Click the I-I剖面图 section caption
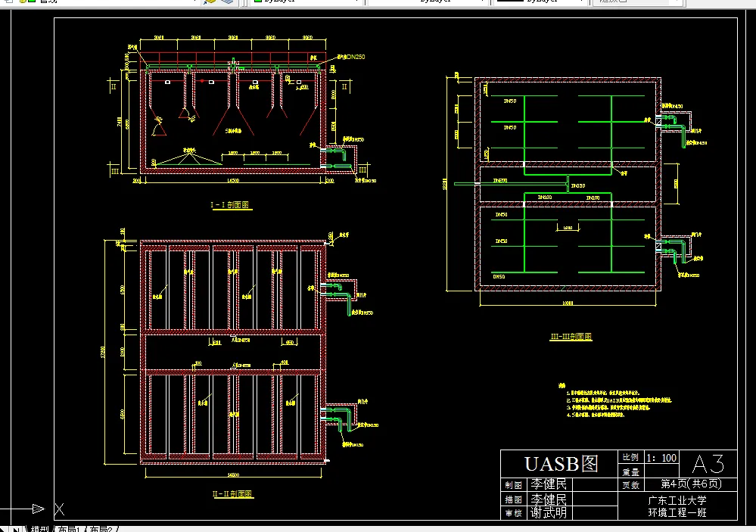Image resolution: width=756 pixels, height=532 pixels. pos(231,205)
